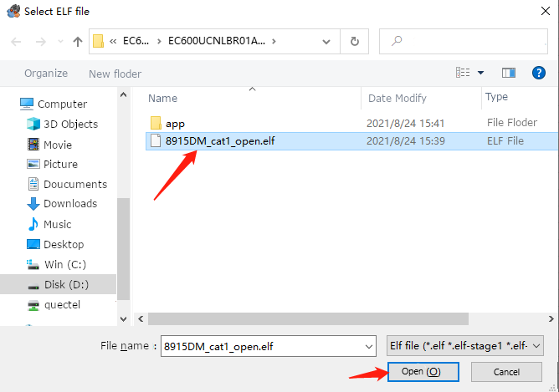Click the Up one level arrow
Viewport: 559px width, 392px height.
click(78, 41)
